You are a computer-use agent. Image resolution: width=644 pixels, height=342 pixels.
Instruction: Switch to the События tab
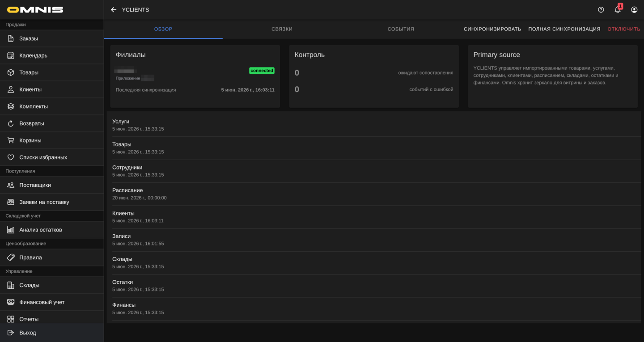[401, 29]
